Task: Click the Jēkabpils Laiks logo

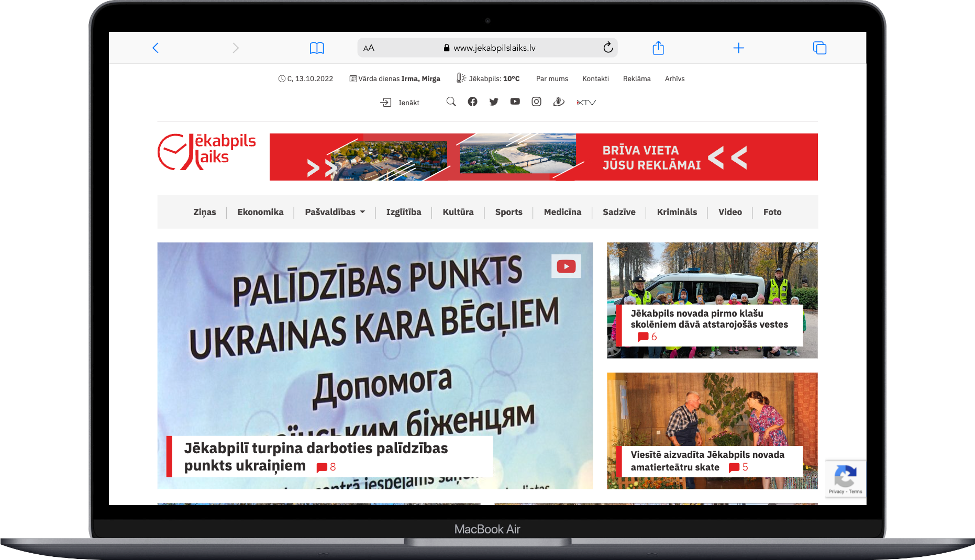Action: 207,152
